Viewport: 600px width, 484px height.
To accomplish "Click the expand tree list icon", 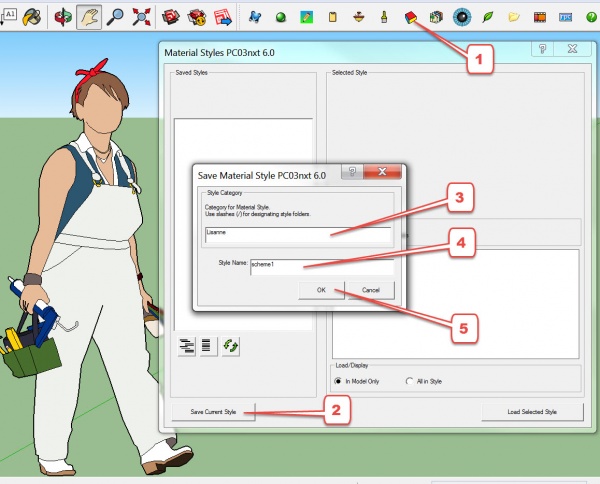I will pyautogui.click(x=186, y=344).
